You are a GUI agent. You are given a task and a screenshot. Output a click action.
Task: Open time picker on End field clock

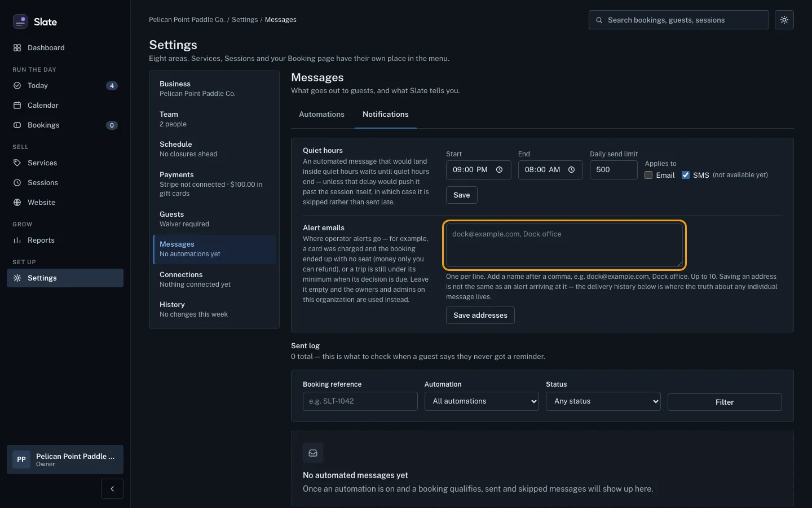(571, 170)
